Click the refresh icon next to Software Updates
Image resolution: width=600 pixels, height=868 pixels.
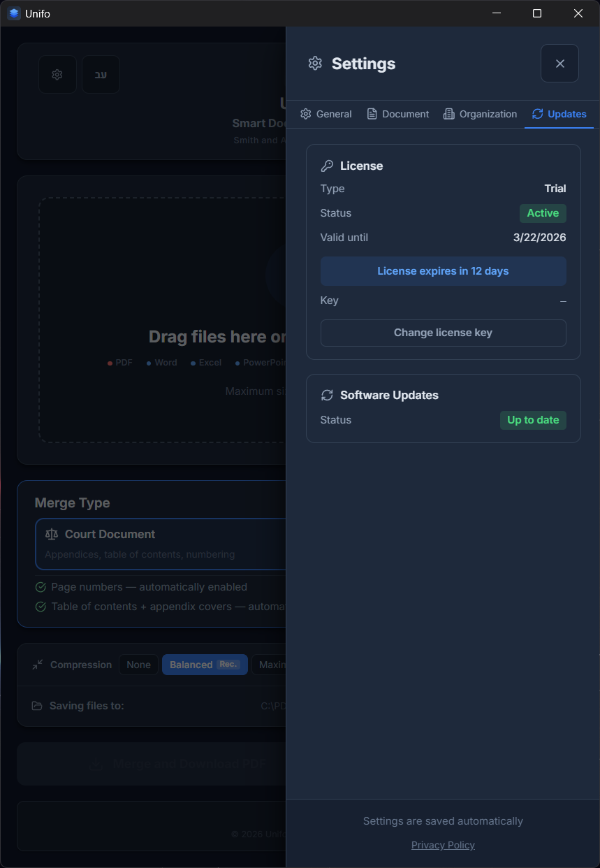point(327,395)
